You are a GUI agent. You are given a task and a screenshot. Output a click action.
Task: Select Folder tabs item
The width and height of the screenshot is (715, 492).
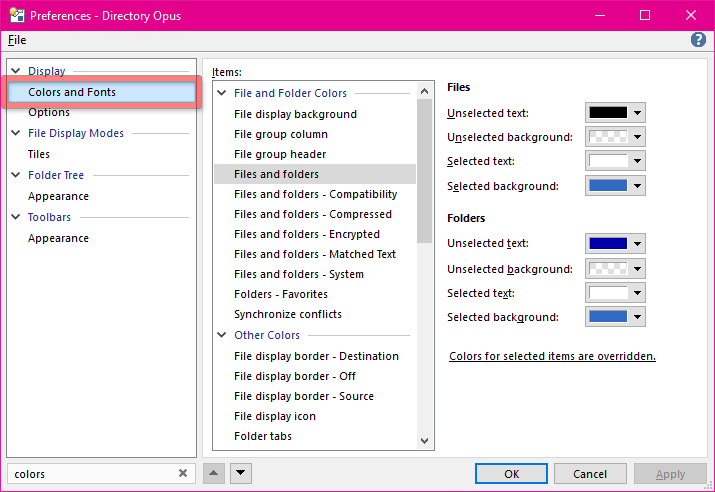pos(315,436)
